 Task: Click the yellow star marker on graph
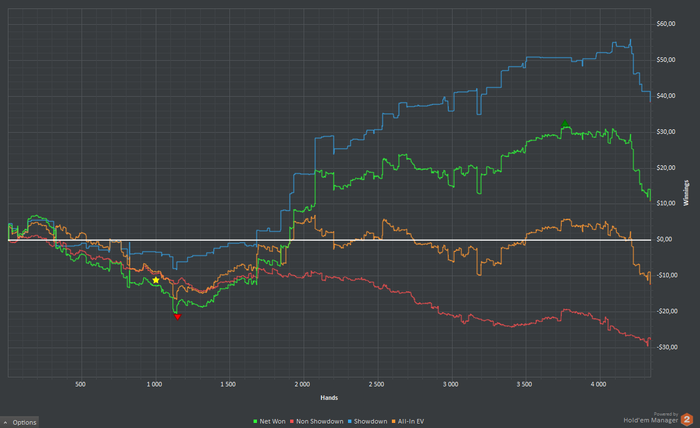[156, 280]
